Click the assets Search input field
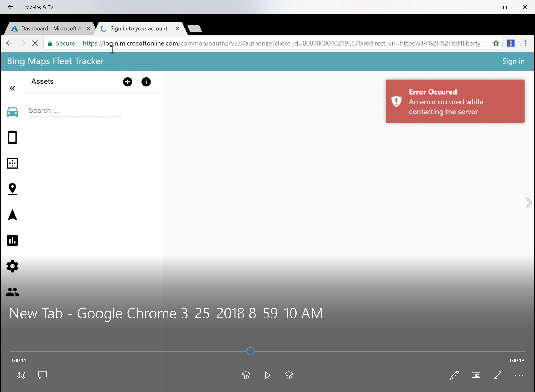The height and width of the screenshot is (392, 535). (x=75, y=111)
